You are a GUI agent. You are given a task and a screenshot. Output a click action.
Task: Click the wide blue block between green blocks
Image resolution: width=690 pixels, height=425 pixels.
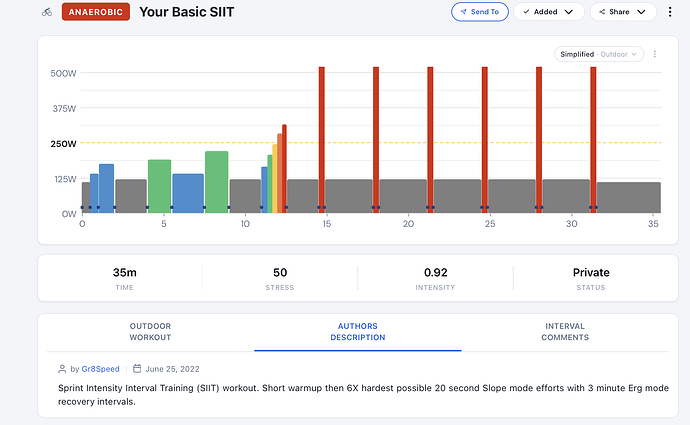tap(188, 192)
